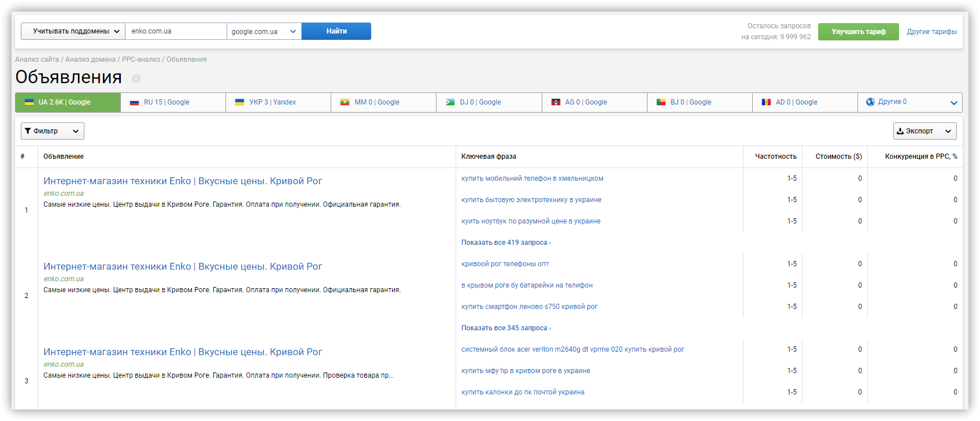Image resolution: width=980 pixels, height=421 pixels.
Task: Open keyword купить калонки до пк почтой
Action: 523,392
